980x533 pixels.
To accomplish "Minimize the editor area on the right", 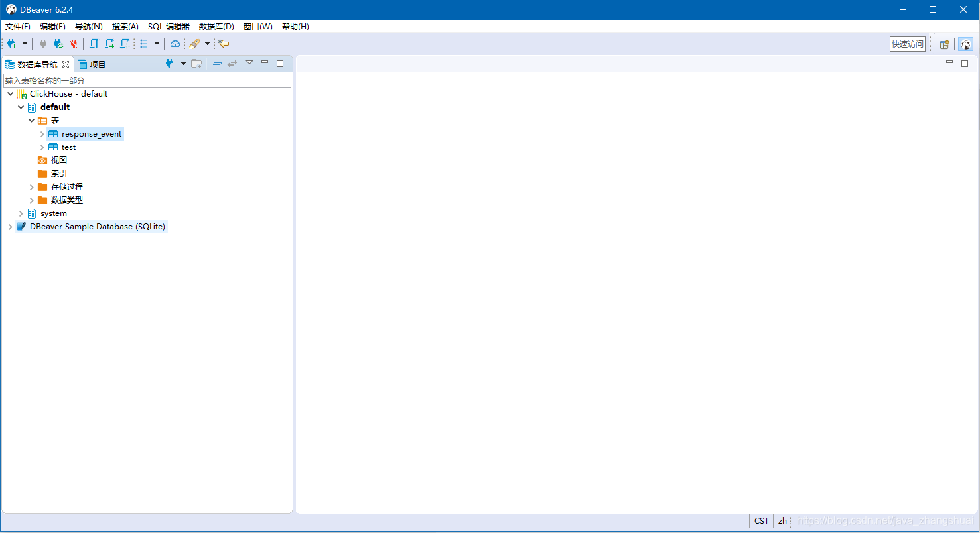I will click(949, 62).
